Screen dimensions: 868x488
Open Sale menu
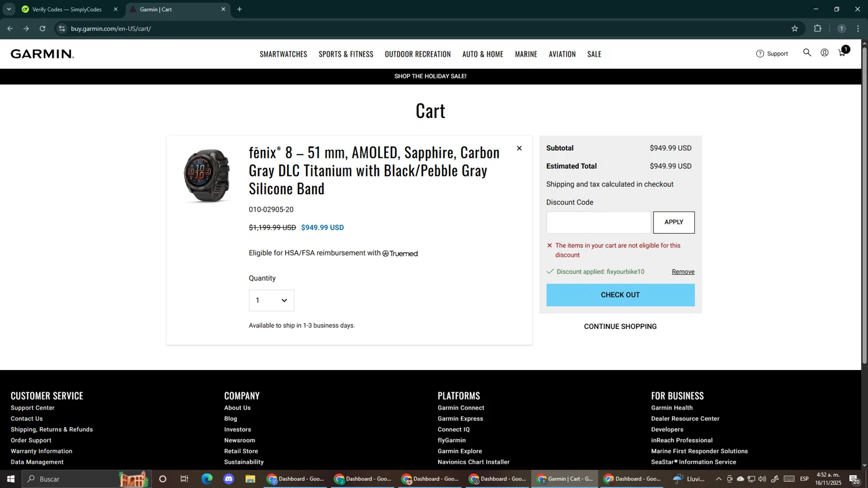pos(594,54)
